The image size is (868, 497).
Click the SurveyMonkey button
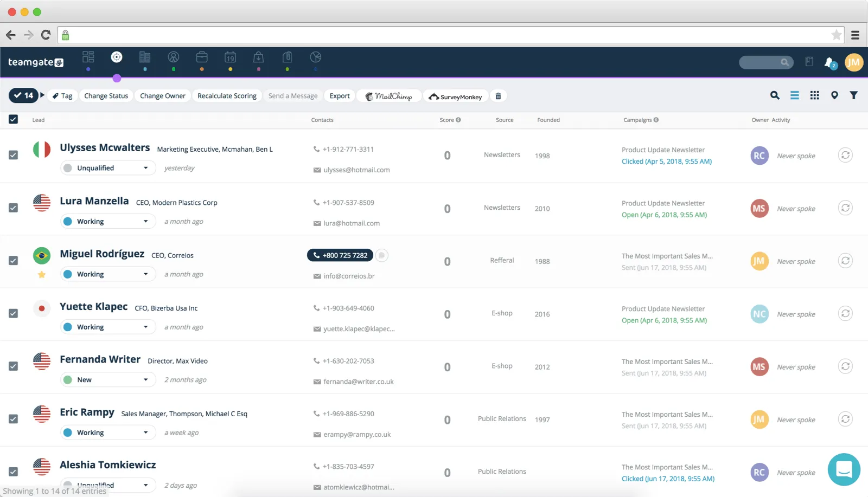point(456,96)
